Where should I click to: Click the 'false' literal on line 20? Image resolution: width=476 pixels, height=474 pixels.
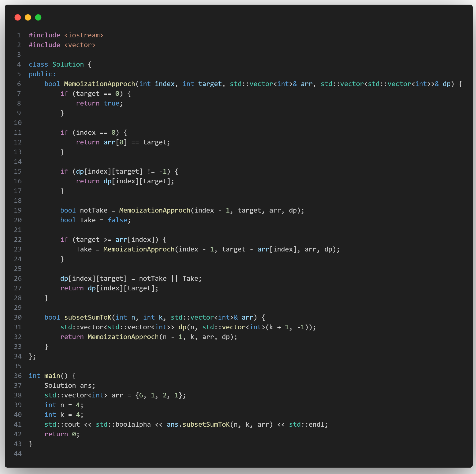point(117,220)
